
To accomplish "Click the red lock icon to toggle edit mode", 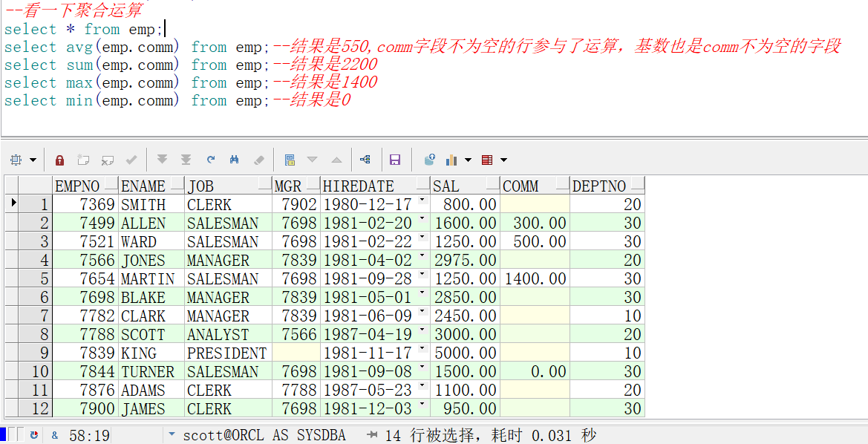I will click(60, 159).
